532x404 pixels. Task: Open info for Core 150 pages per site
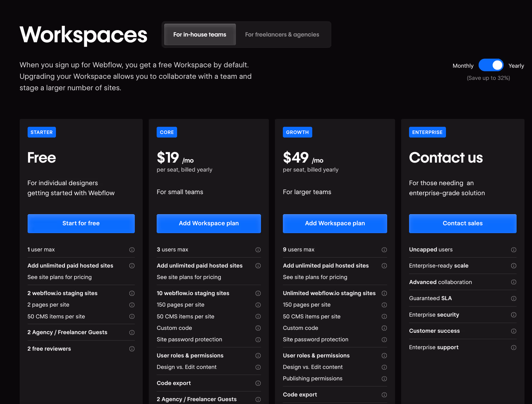pos(258,305)
